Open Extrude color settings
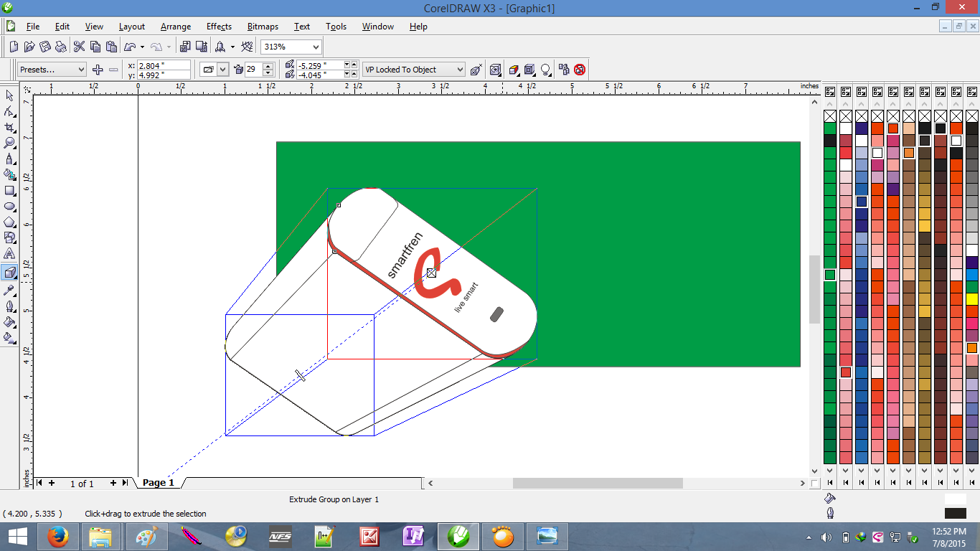Screen dimensions: 980x551 (514, 70)
